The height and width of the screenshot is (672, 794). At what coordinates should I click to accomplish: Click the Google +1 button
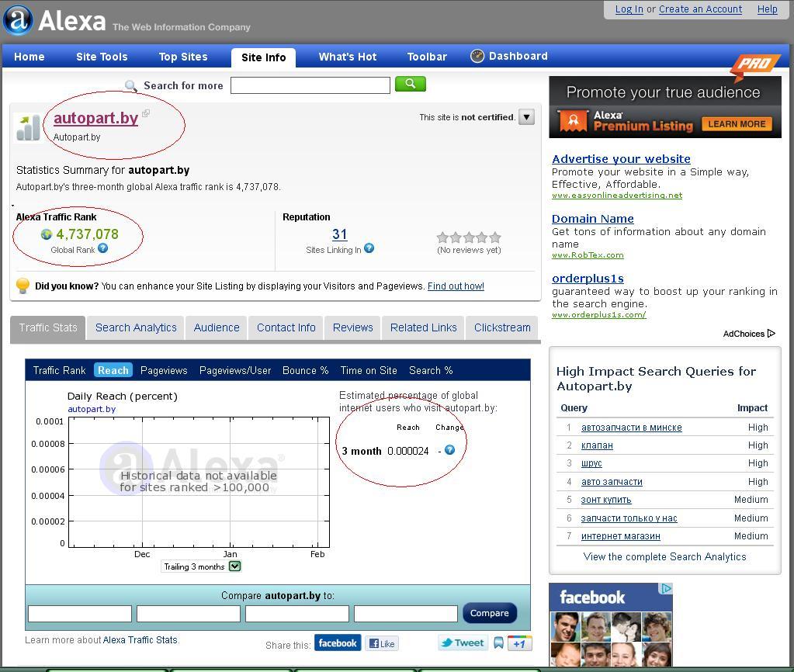tap(519, 643)
